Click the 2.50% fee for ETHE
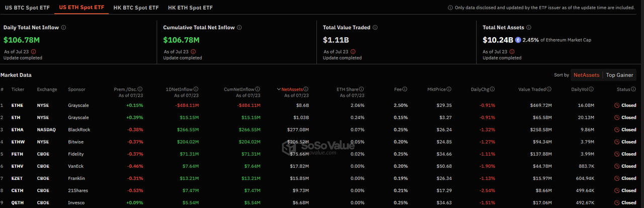The image size is (644, 208). pyautogui.click(x=400, y=105)
